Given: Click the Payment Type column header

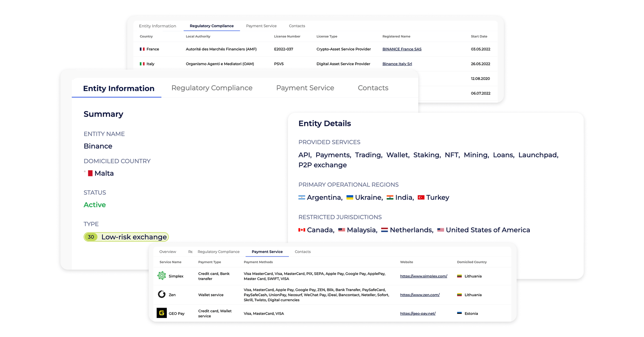Looking at the screenshot, I should tap(209, 262).
